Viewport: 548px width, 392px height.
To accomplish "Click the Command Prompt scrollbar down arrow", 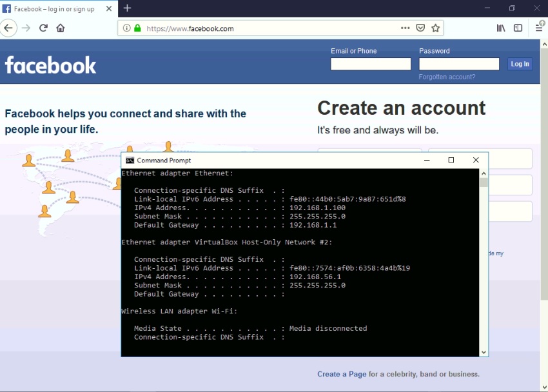I will click(484, 352).
